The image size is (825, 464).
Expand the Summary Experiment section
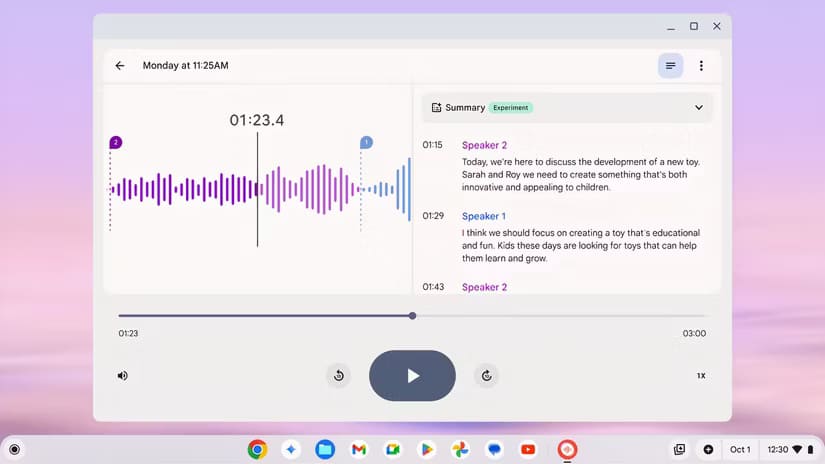point(567,107)
